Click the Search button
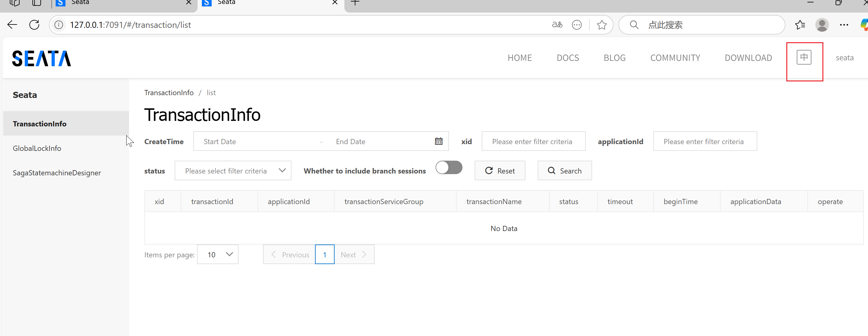This screenshot has width=868, height=336. pyautogui.click(x=565, y=170)
